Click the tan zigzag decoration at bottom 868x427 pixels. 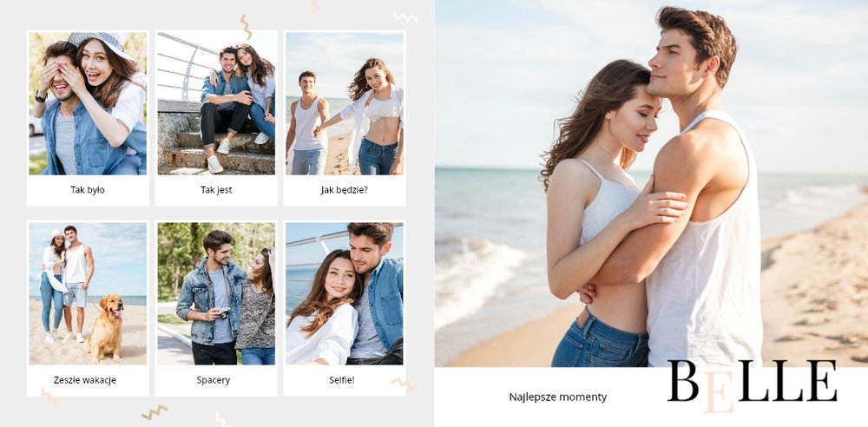(155, 412)
